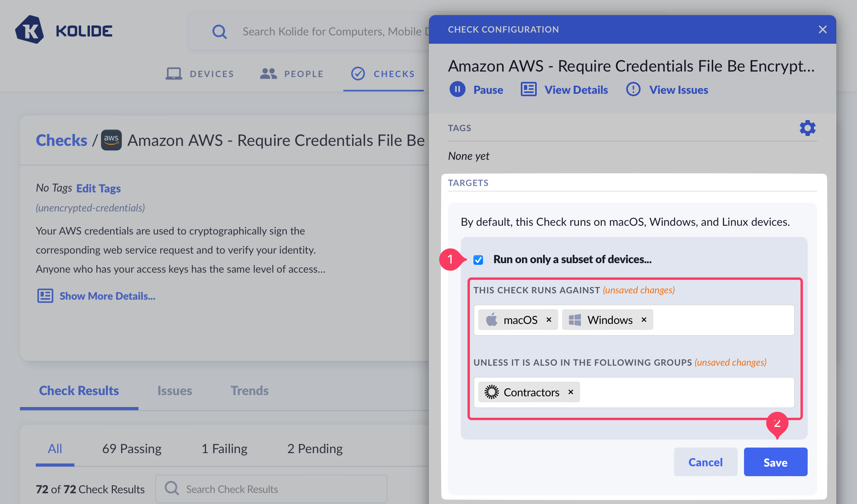Screen dimensions: 857x504
Task: Click the View Details document icon
Action: pos(528,89)
